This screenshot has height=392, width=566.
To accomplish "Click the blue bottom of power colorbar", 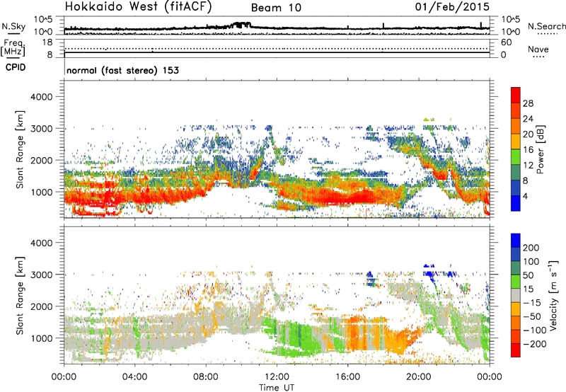I will coord(516,203).
